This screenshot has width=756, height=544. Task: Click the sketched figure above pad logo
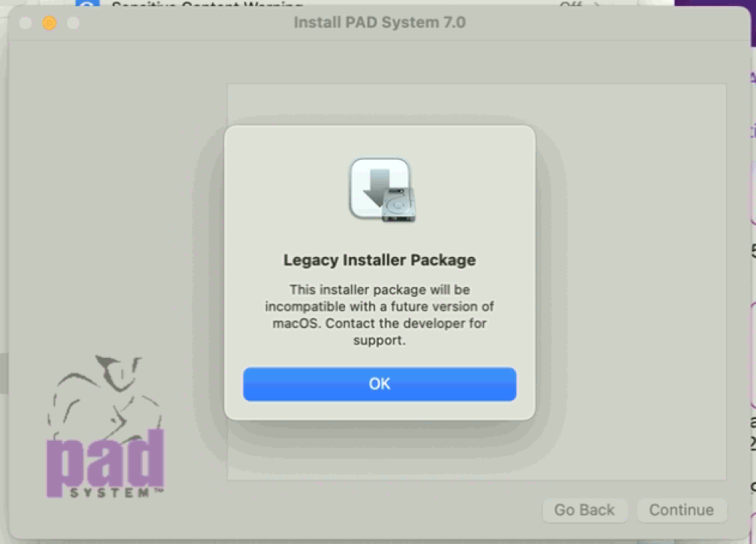[104, 395]
